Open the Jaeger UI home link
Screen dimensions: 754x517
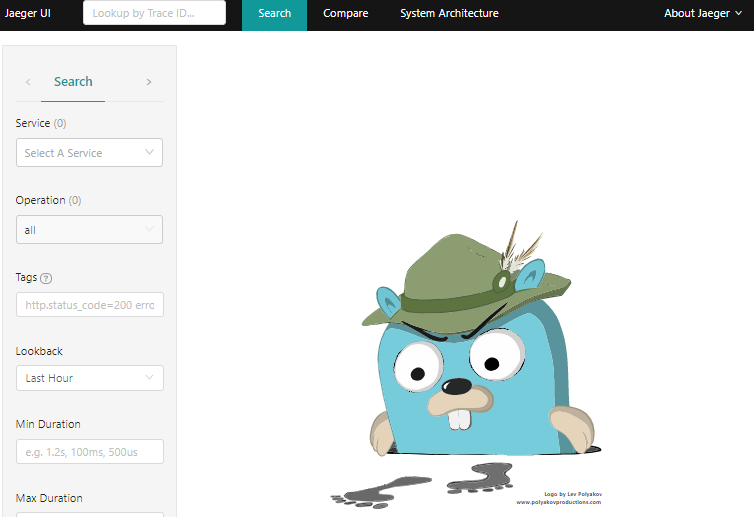(x=27, y=13)
